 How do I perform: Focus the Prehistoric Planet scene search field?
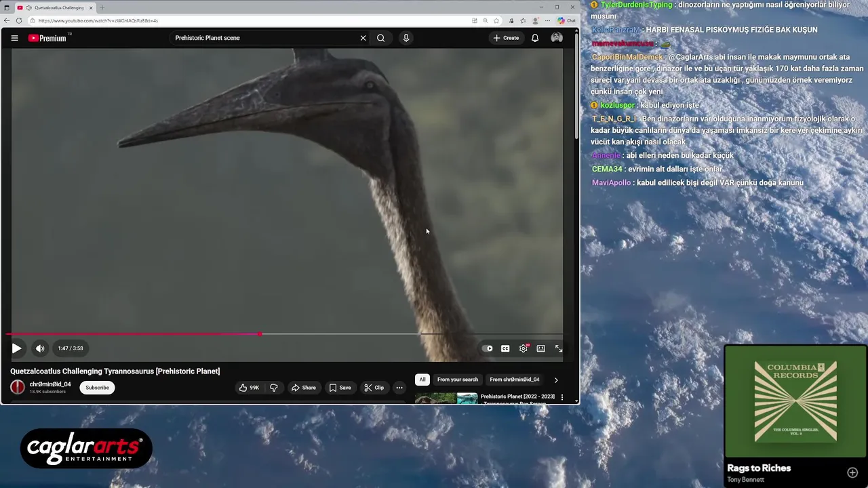[x=264, y=38]
